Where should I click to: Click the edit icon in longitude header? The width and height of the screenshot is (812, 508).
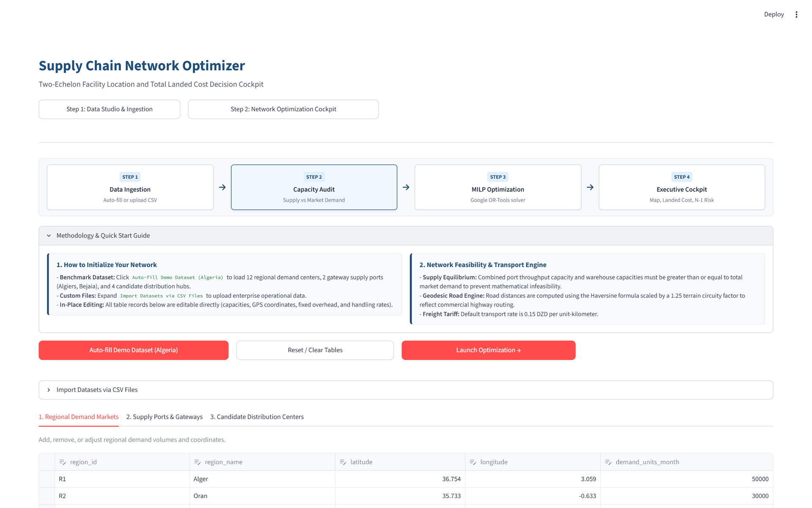point(473,462)
